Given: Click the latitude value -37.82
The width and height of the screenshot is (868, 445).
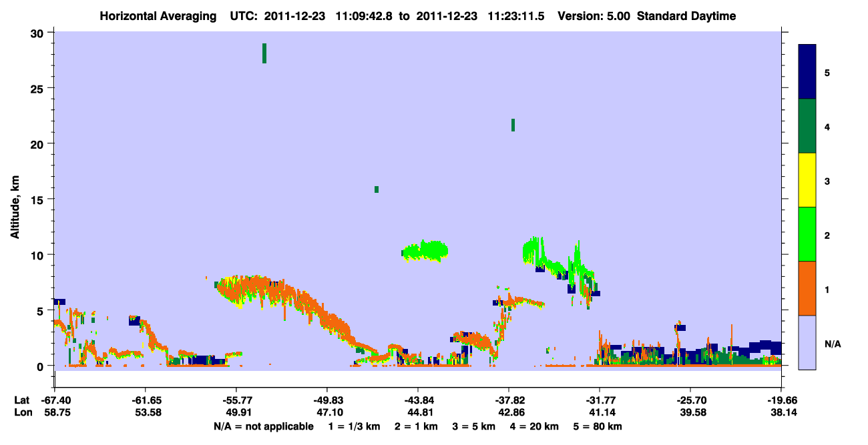Looking at the screenshot, I should coord(509,400).
